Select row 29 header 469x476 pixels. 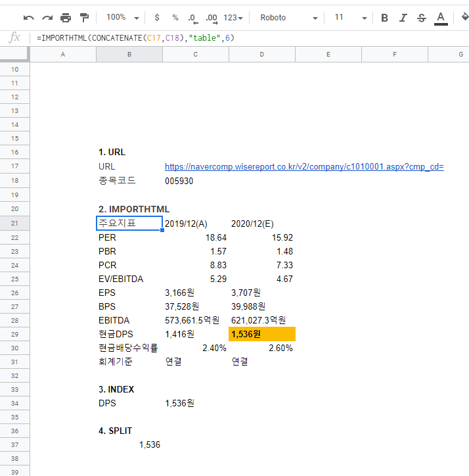pyautogui.click(x=14, y=334)
